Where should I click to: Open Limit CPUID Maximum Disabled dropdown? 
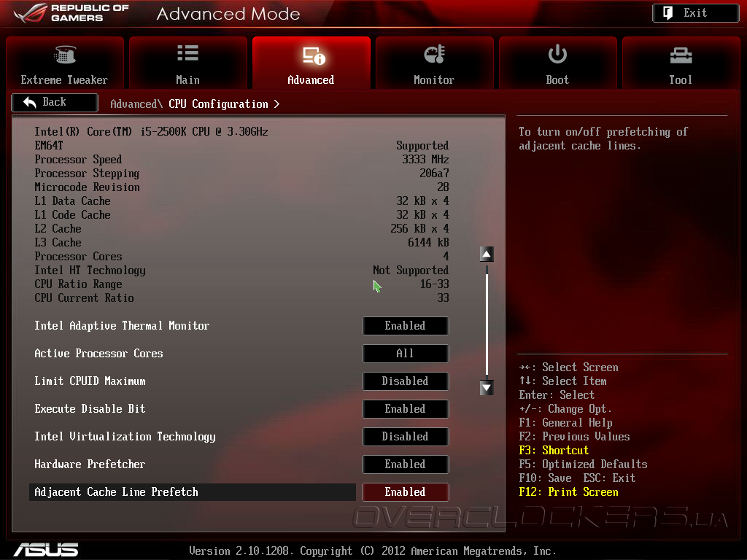coord(406,381)
